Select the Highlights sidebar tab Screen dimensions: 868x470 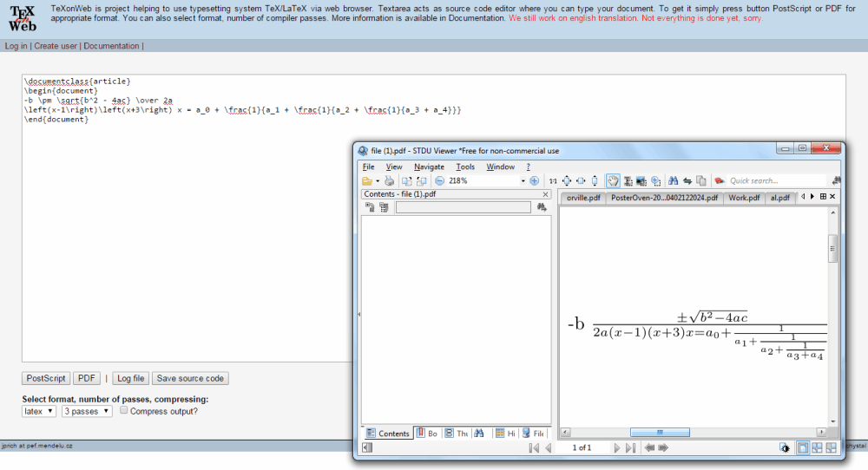pyautogui.click(x=505, y=434)
